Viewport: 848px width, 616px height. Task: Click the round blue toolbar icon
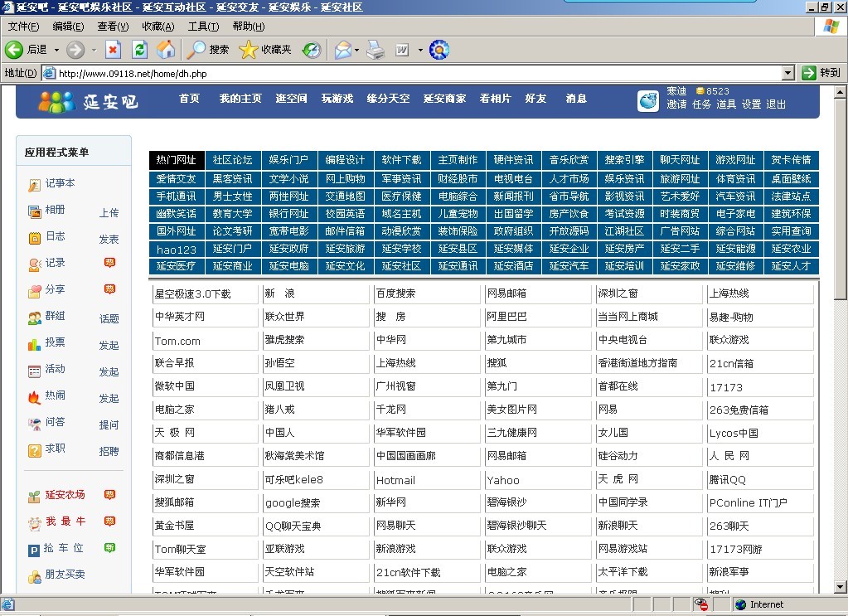(x=439, y=50)
